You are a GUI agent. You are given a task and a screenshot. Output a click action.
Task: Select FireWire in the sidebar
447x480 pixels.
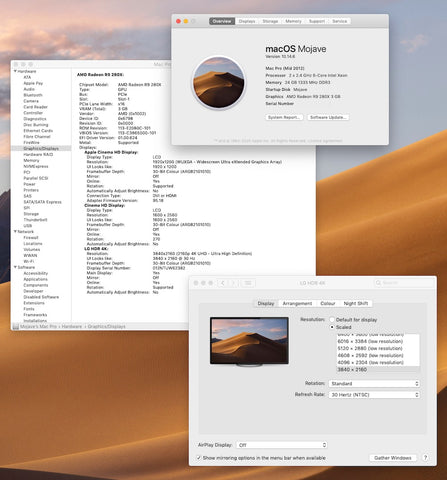pyautogui.click(x=31, y=142)
